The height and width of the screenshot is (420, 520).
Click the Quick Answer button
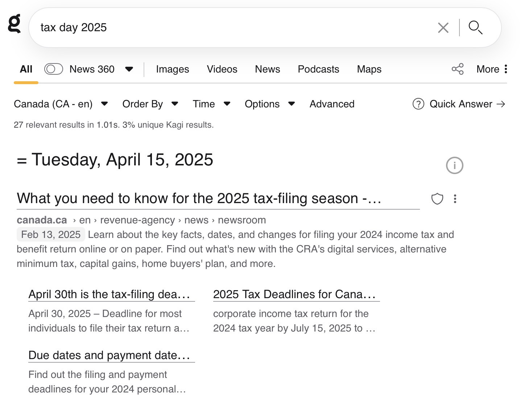point(459,104)
